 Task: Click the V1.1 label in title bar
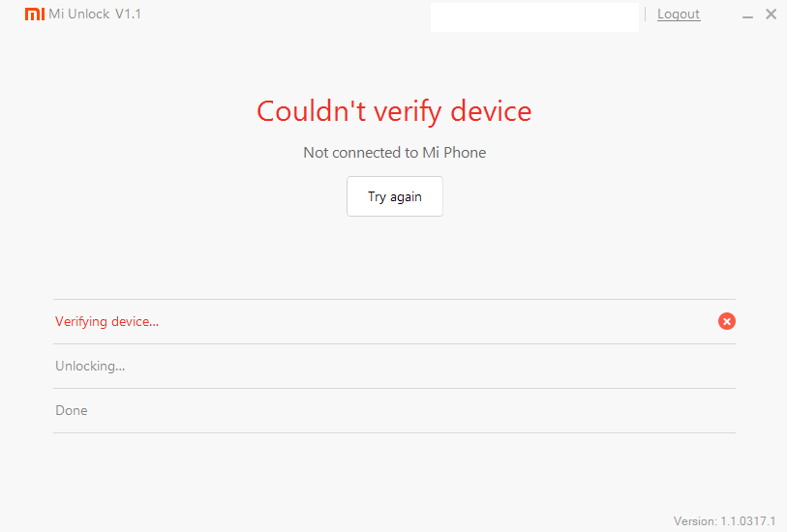[x=128, y=15]
